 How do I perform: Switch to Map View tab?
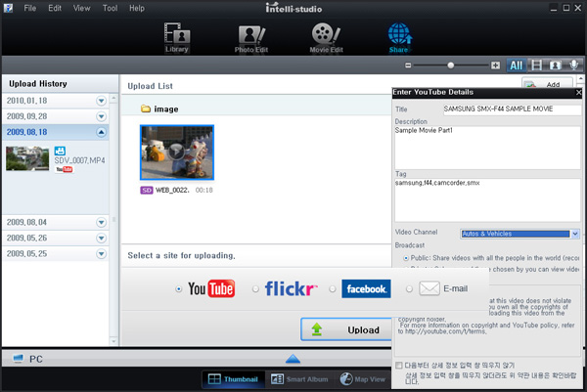[x=363, y=379]
